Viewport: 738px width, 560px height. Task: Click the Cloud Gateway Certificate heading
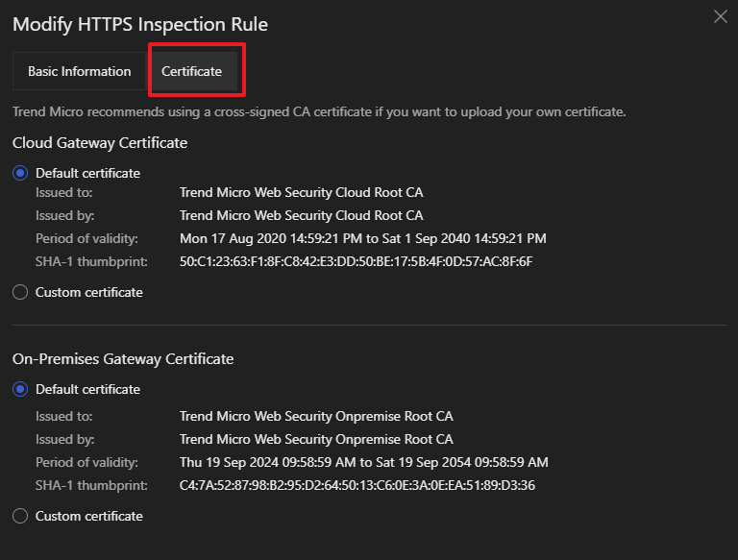click(100, 143)
